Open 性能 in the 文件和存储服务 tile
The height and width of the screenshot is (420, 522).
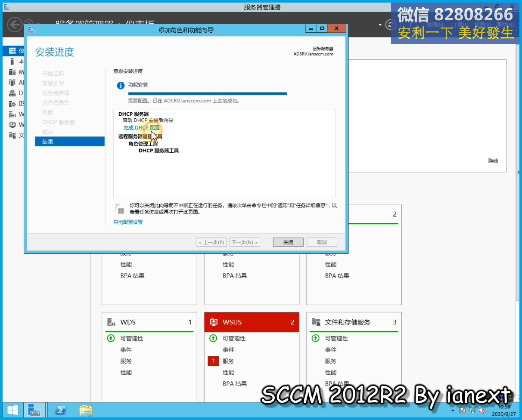(331, 372)
